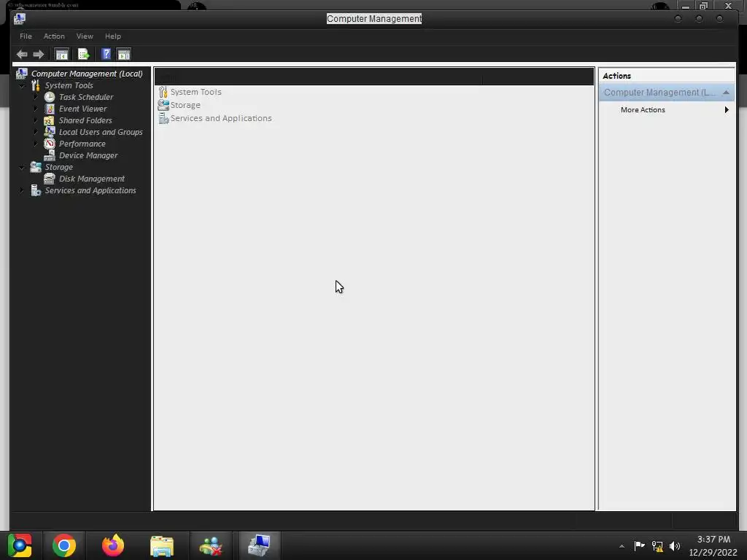Go back with the Back arrow toolbar button
This screenshot has height=560, width=747.
pos(22,54)
